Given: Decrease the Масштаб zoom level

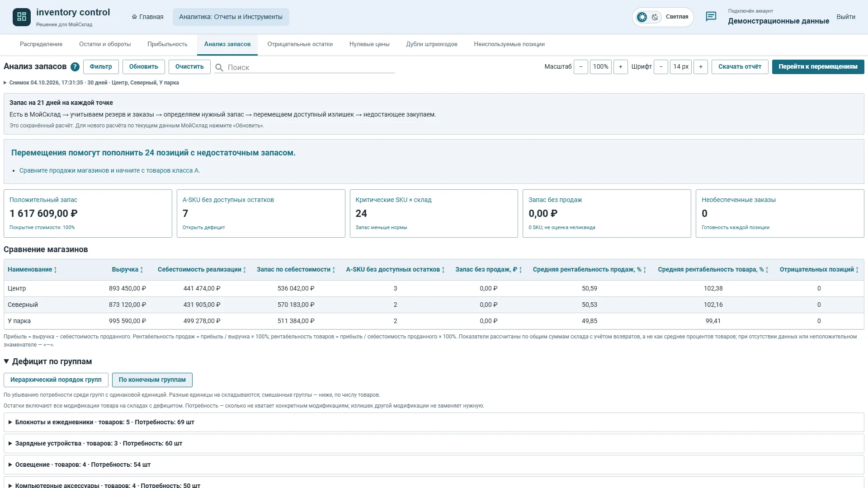Looking at the screenshot, I should coord(581,67).
